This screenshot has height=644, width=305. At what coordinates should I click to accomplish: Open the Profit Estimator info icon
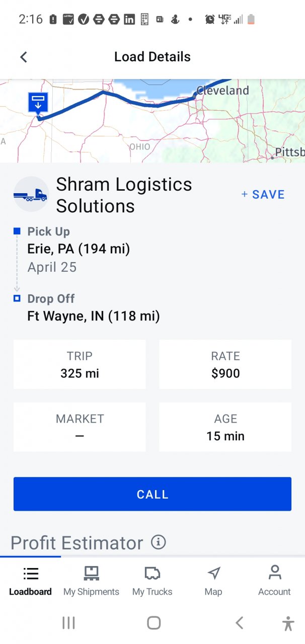tap(158, 542)
